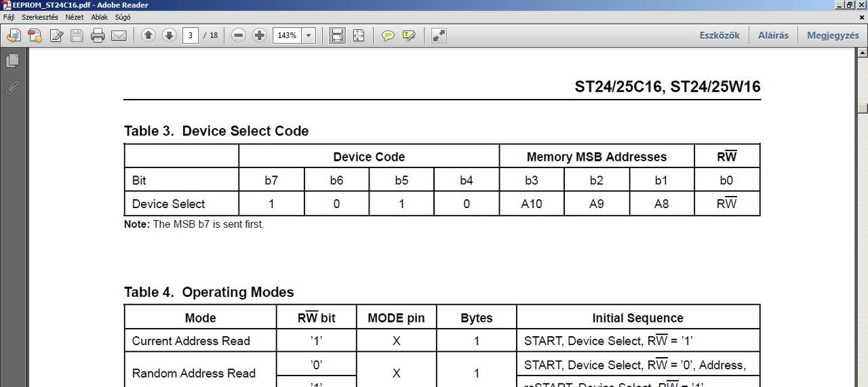The image size is (868, 387).
Task: Open the Szerkesztés menu
Action: tap(40, 17)
